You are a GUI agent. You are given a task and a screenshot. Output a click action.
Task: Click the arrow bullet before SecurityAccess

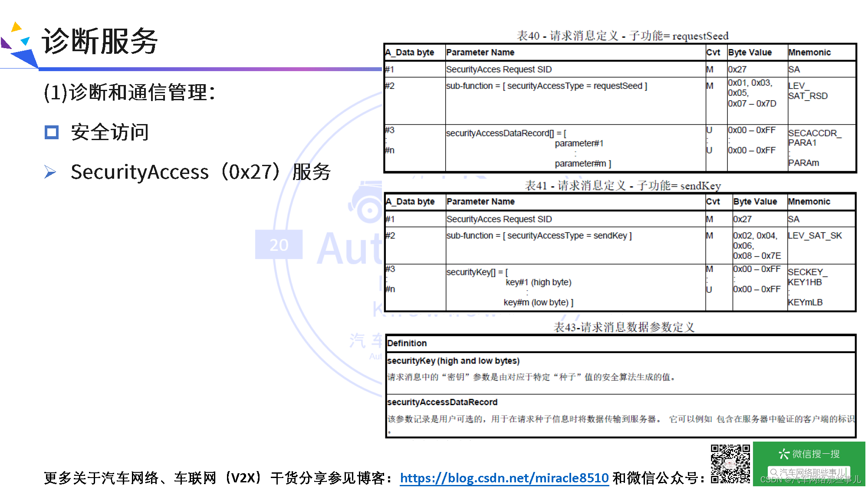tap(50, 172)
